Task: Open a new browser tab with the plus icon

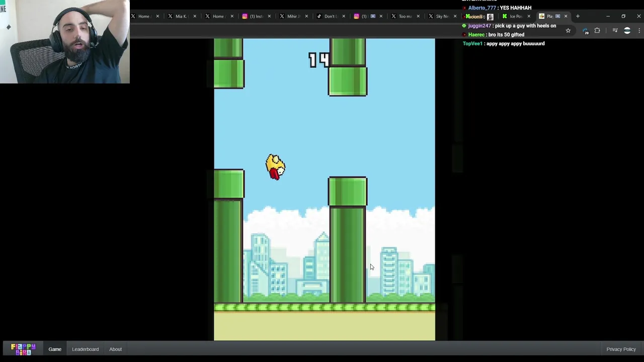Action: [x=578, y=16]
